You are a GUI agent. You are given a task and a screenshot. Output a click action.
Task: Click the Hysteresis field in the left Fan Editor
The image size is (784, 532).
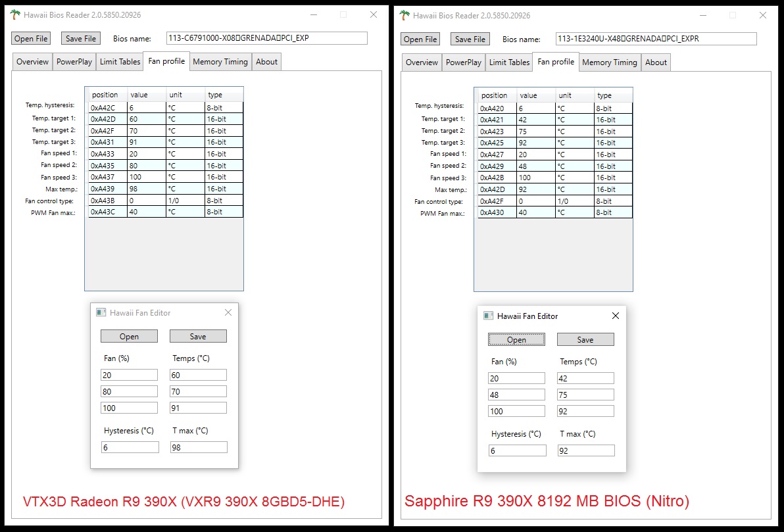pyautogui.click(x=130, y=447)
